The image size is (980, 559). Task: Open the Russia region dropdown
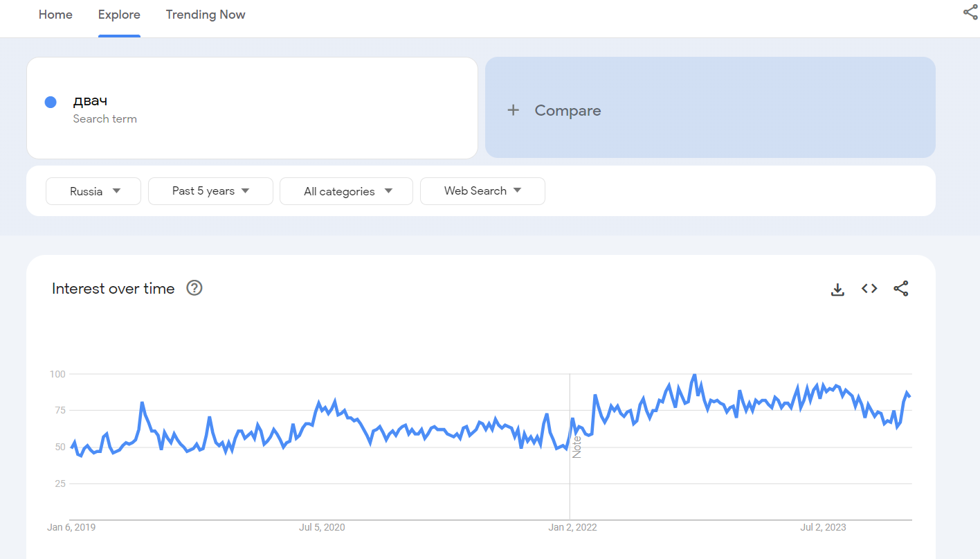point(93,191)
